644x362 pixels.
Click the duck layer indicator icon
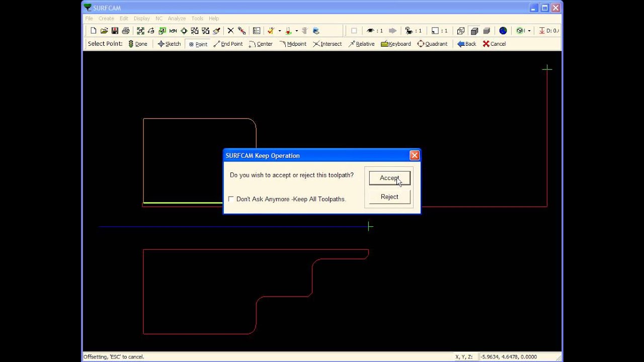[x=413, y=31]
